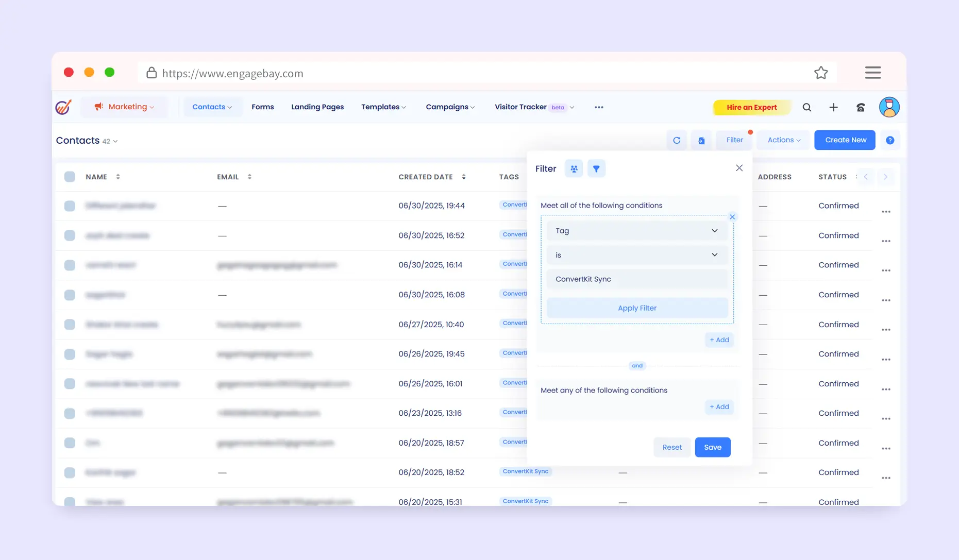
Task: Click the plus quick-add icon
Action: [833, 107]
